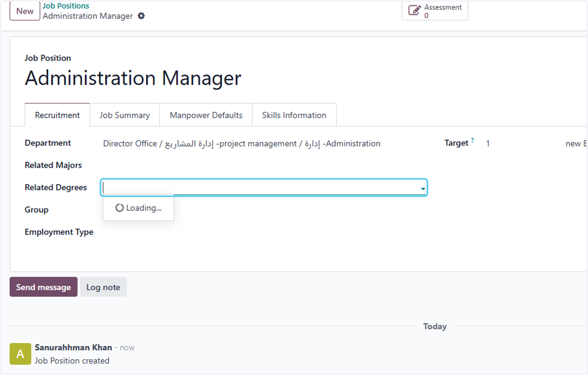Click the Loading... dropdown entry

(139, 208)
